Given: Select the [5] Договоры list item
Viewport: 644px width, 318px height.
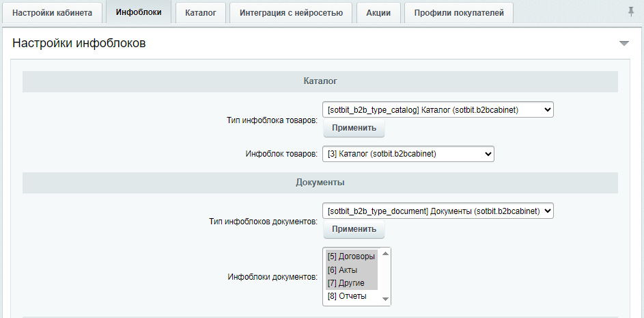Looking at the screenshot, I should (x=352, y=256).
